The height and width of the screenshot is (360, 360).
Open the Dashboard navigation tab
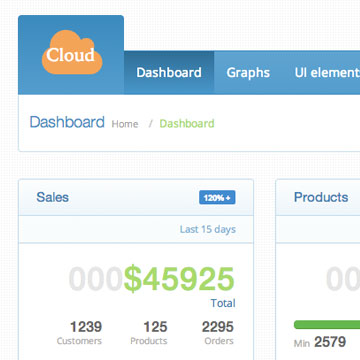[x=169, y=73]
